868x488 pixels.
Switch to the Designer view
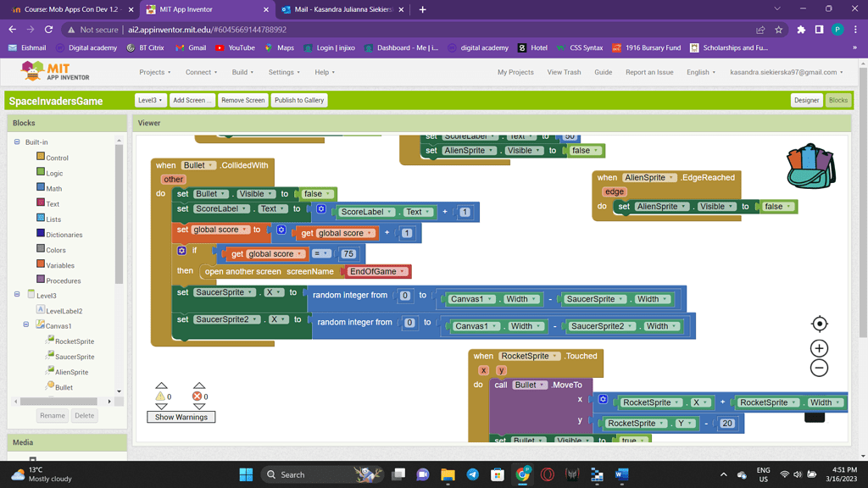(x=806, y=100)
